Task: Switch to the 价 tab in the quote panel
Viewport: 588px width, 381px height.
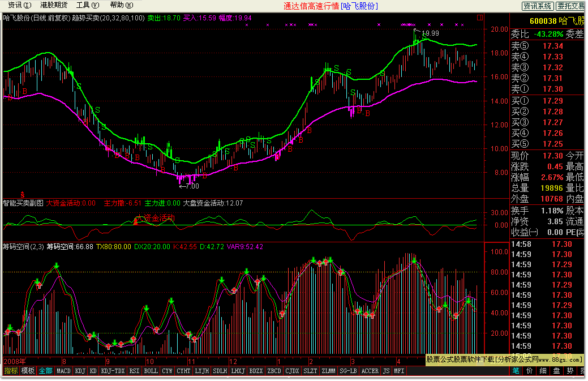Action: point(530,371)
